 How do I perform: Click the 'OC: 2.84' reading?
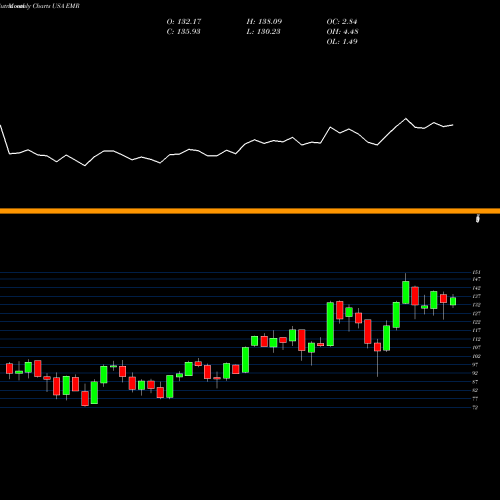click(342, 22)
